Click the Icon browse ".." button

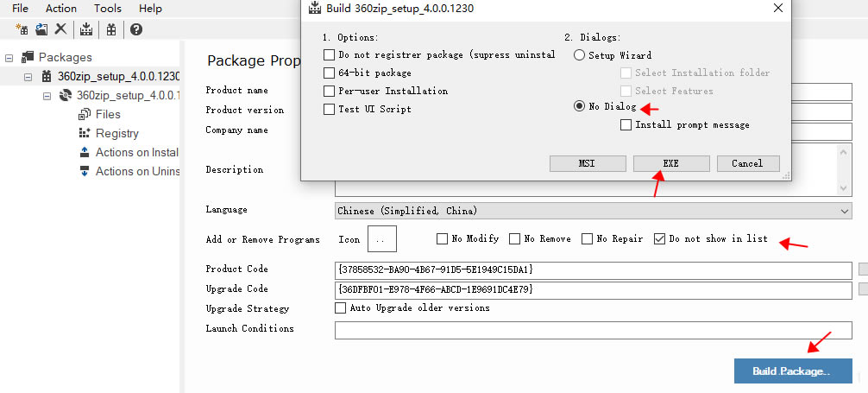click(382, 239)
